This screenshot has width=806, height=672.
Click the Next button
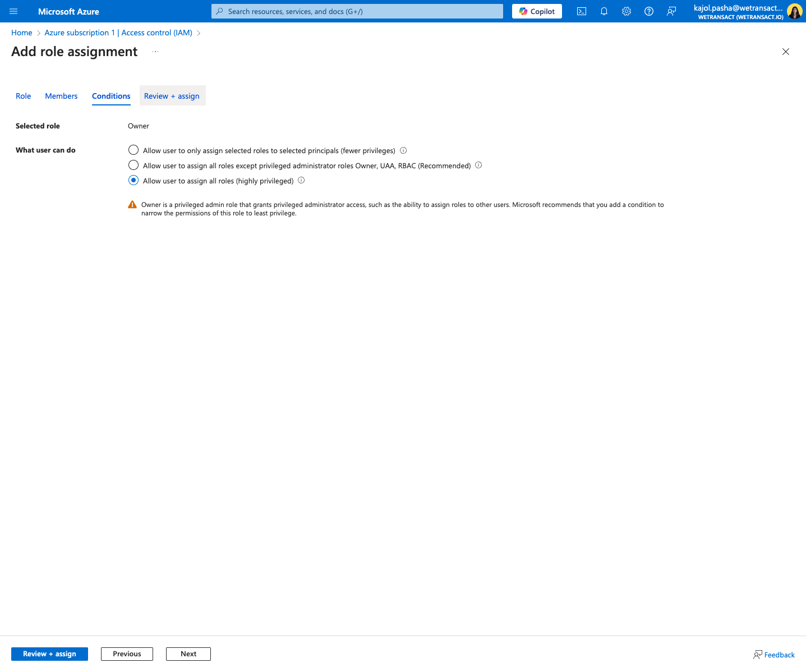point(188,654)
